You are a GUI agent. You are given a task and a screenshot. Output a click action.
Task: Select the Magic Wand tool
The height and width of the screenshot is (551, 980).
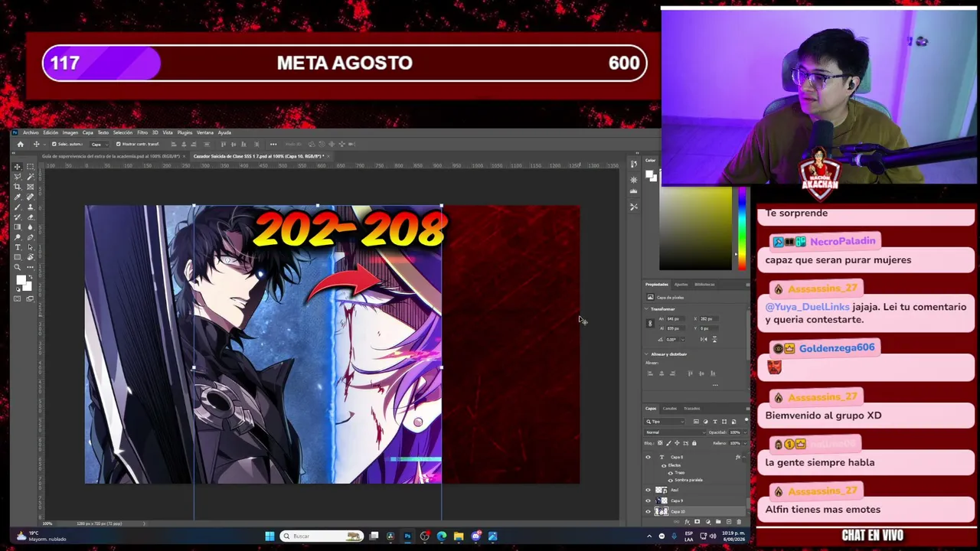pyautogui.click(x=30, y=177)
